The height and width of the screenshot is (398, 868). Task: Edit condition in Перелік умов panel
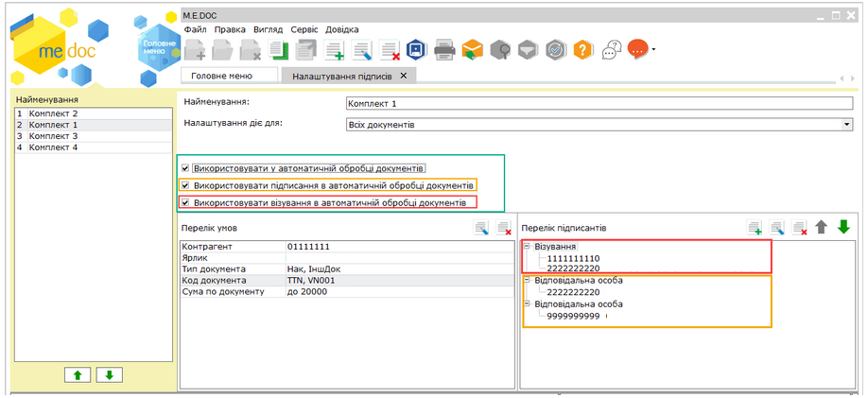(482, 228)
